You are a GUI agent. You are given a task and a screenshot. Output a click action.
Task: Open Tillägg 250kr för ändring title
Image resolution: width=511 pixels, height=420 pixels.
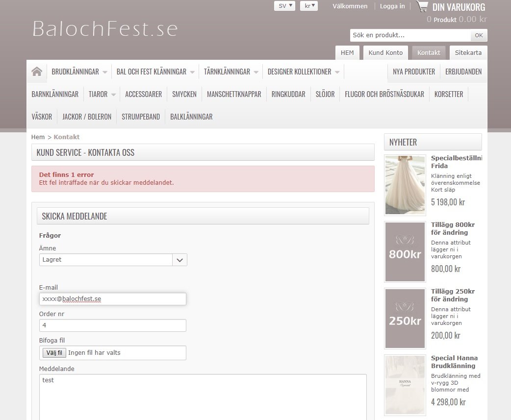(453, 296)
